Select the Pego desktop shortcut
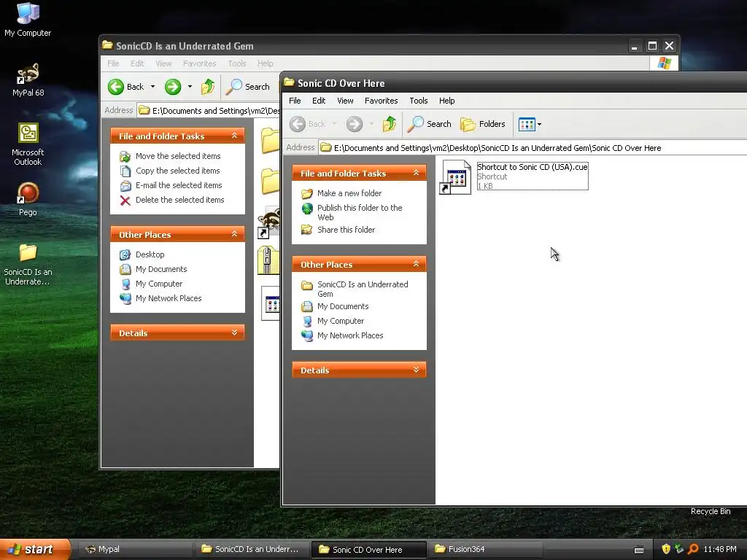 pyautogui.click(x=28, y=199)
